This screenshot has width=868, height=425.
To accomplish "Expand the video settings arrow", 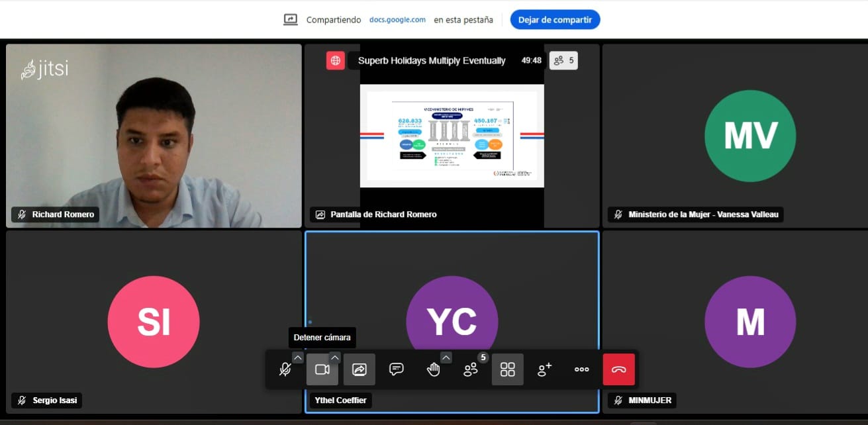I will point(335,357).
